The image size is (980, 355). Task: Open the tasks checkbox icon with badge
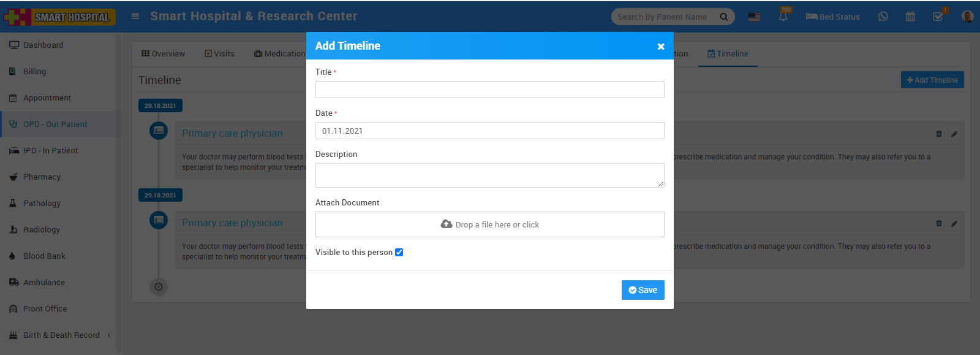pos(938,17)
